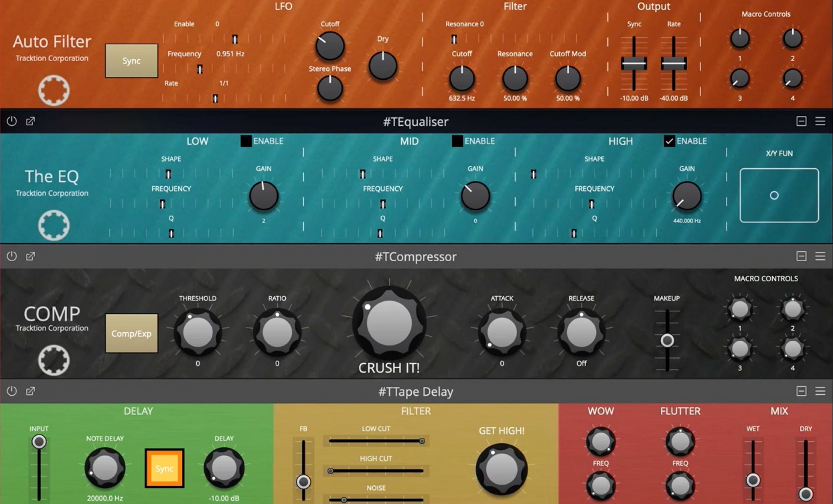The image size is (833, 504).
Task: Pop out #TEqualiser in separate window
Action: (x=30, y=121)
